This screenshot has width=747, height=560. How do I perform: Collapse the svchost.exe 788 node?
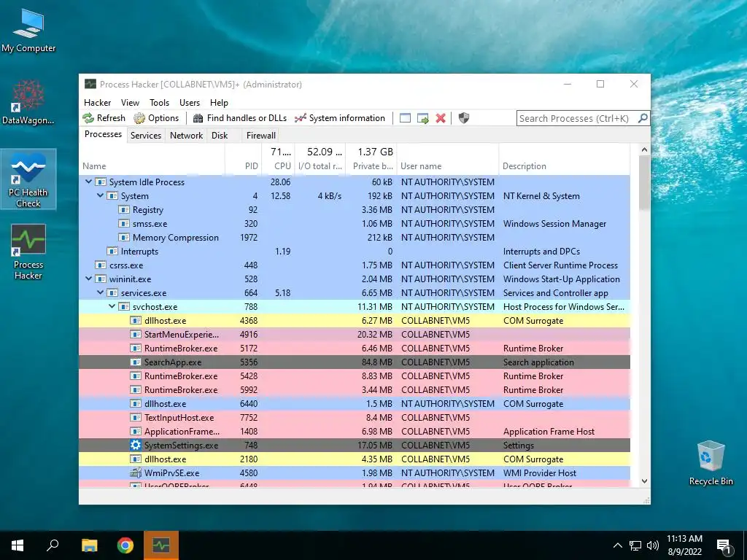click(x=112, y=306)
